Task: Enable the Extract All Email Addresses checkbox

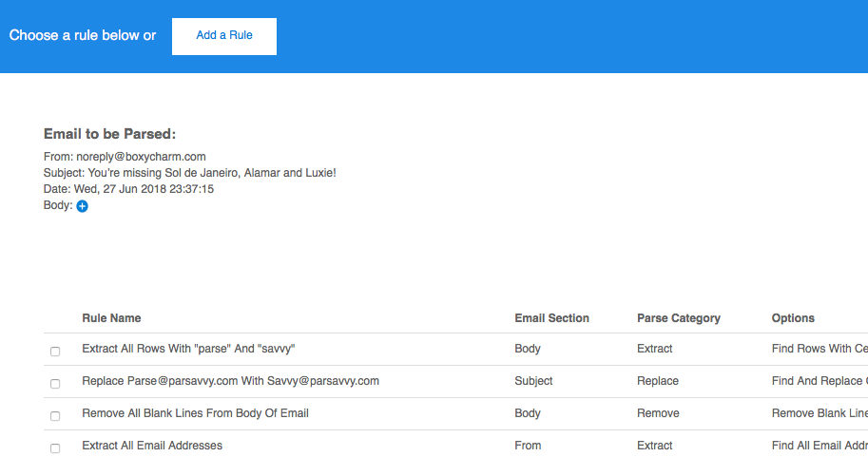Action: click(55, 447)
